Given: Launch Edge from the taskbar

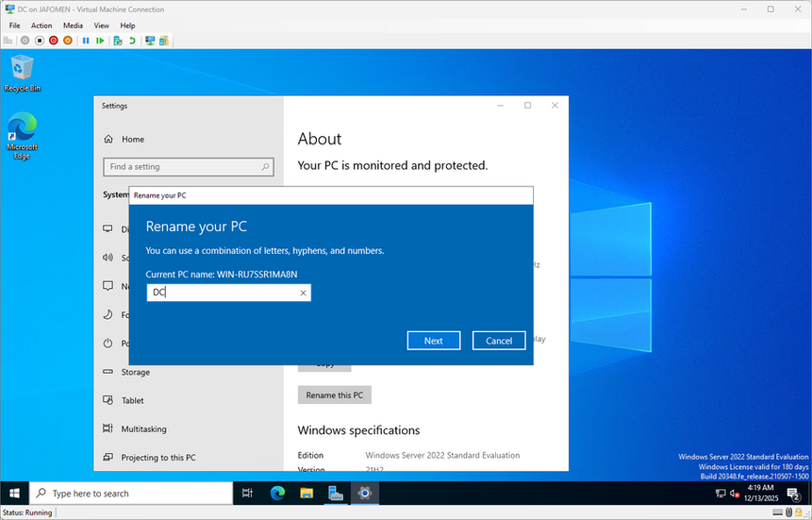Looking at the screenshot, I should pos(277,493).
